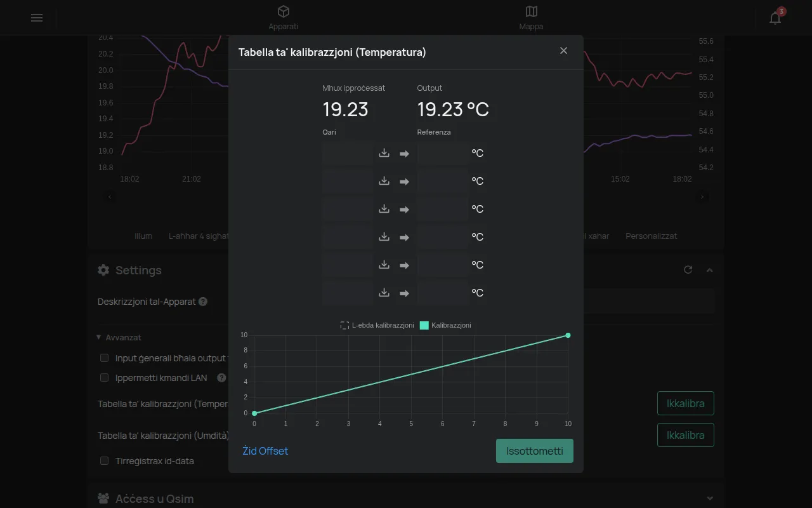This screenshot has height=508, width=812.
Task: Refresh the Settings panel
Action: pyautogui.click(x=688, y=270)
